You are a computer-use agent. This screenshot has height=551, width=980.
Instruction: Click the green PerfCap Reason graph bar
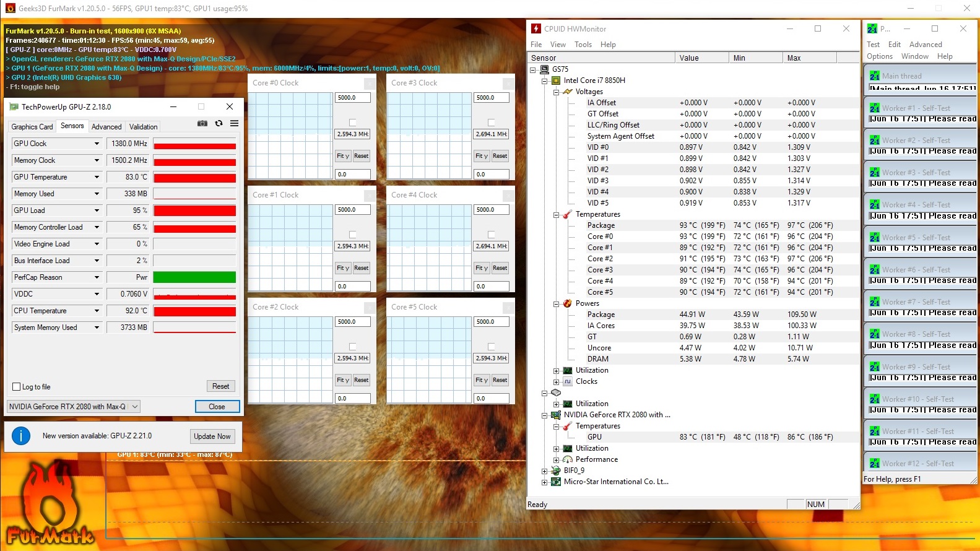click(194, 277)
